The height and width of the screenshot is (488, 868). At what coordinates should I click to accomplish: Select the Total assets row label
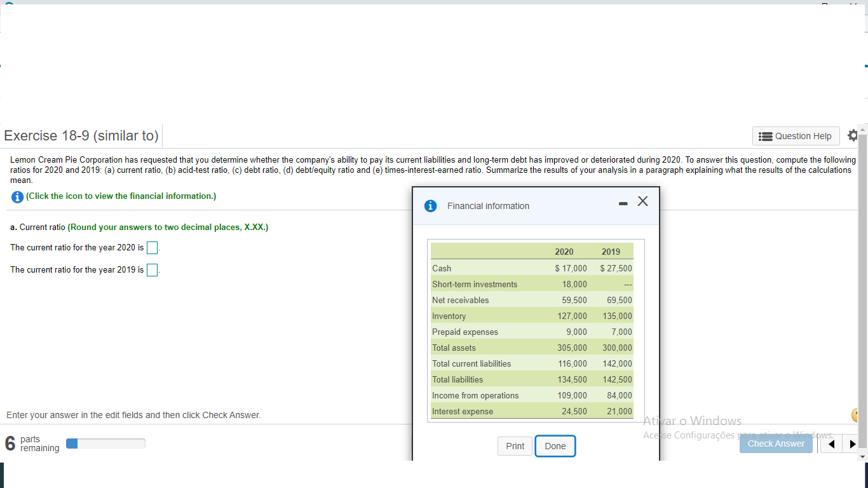(x=454, y=348)
